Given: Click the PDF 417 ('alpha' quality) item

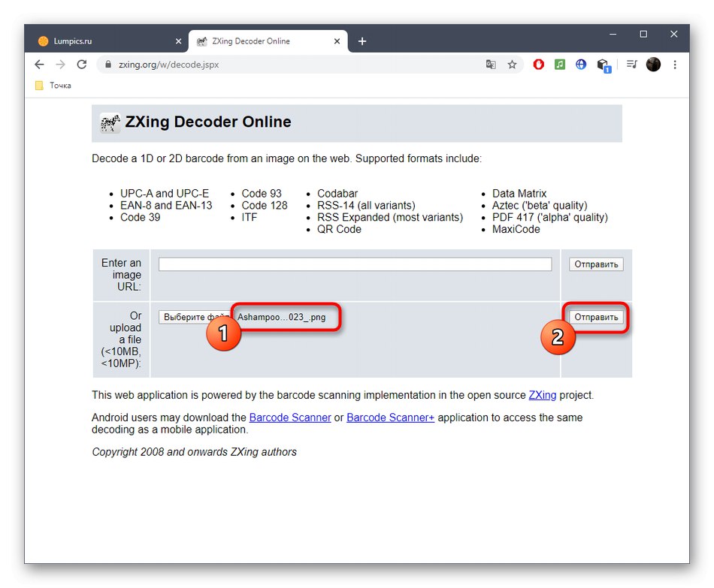Looking at the screenshot, I should point(550,218).
